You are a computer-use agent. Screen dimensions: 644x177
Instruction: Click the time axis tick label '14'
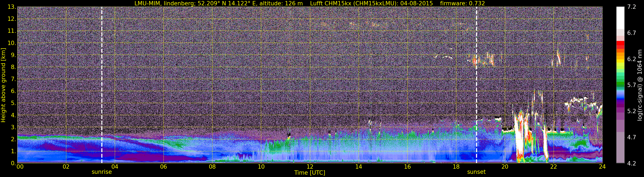coord(358,167)
